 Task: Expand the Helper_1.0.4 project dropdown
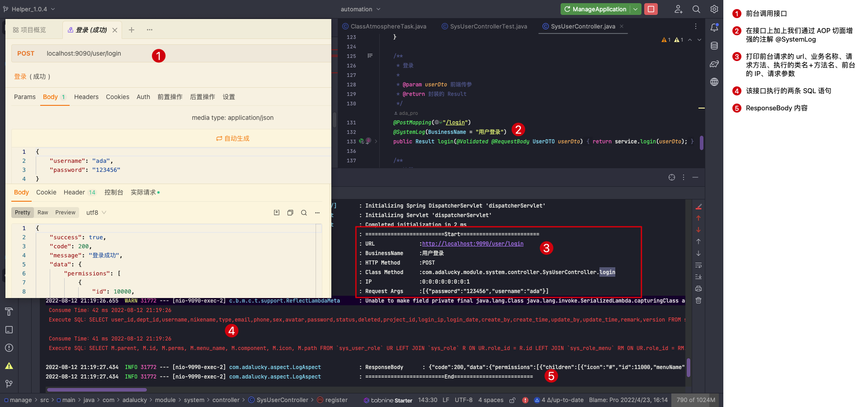30,9
